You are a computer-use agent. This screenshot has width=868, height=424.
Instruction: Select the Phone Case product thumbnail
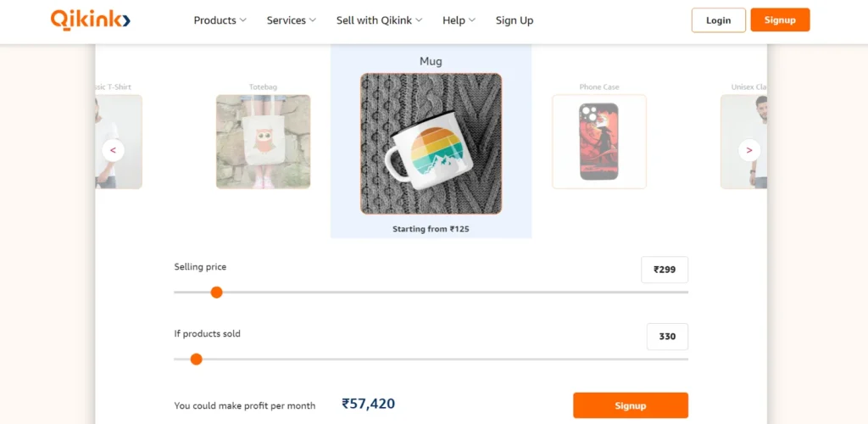pos(598,141)
